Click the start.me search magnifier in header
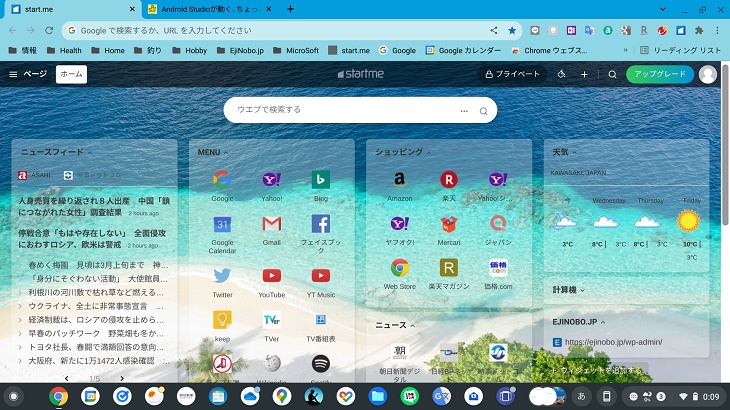The width and height of the screenshot is (730, 410). point(612,74)
